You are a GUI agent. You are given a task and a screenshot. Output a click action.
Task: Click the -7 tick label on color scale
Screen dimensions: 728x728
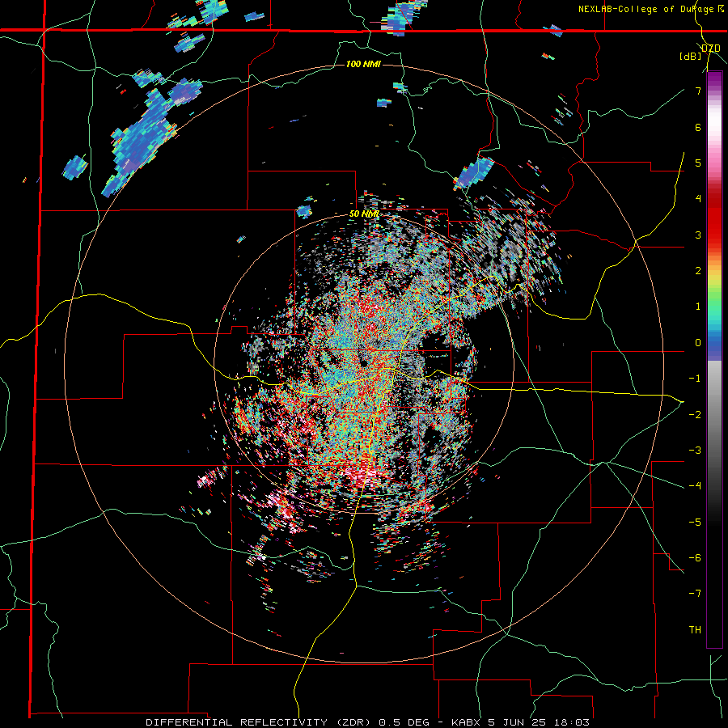(695, 594)
